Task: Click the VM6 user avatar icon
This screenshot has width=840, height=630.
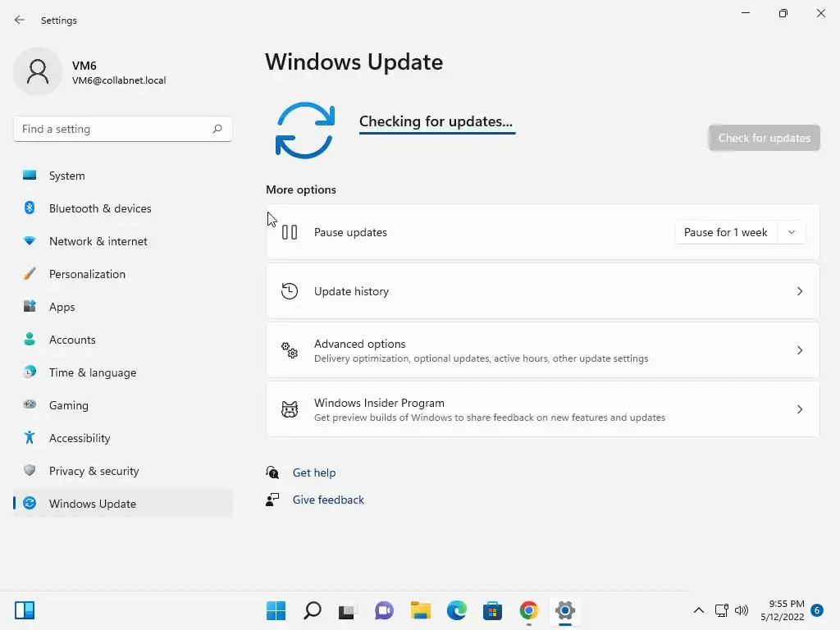Action: click(x=38, y=71)
